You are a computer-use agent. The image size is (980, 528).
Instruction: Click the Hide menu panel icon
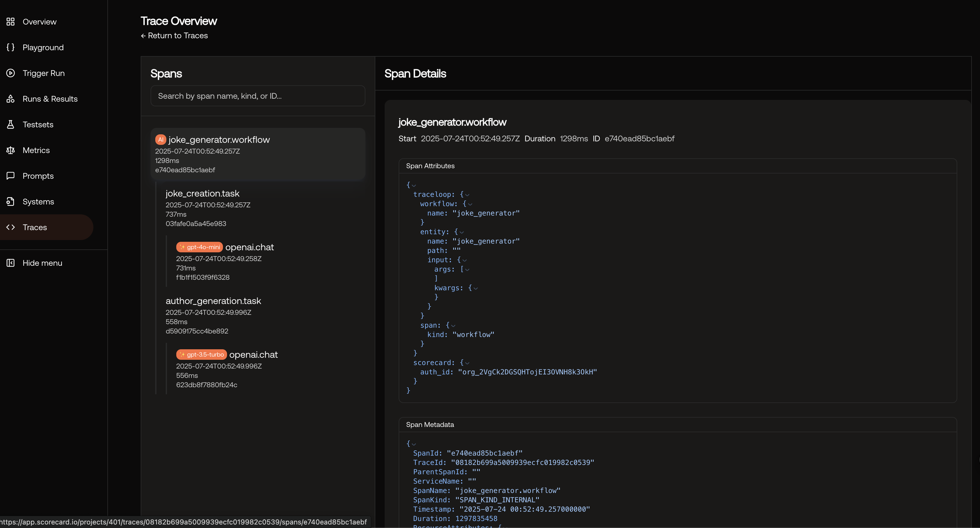(x=11, y=263)
